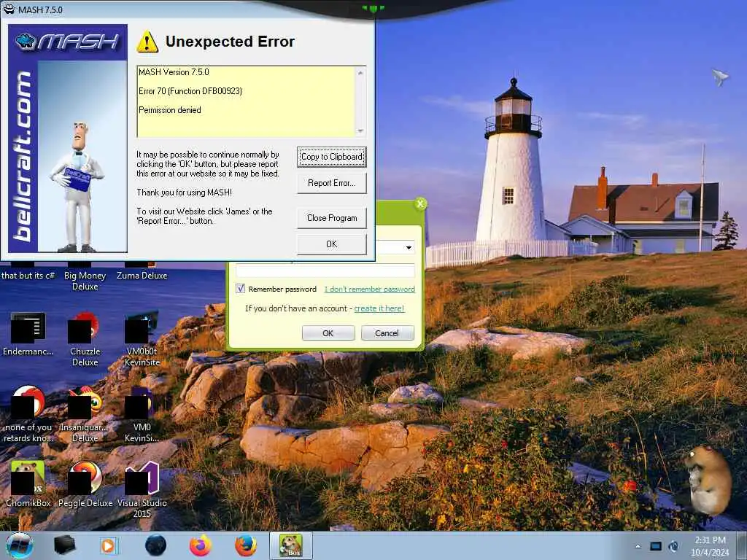Click the volume tray icon
Screen dimensions: 747x560
(x=673, y=546)
